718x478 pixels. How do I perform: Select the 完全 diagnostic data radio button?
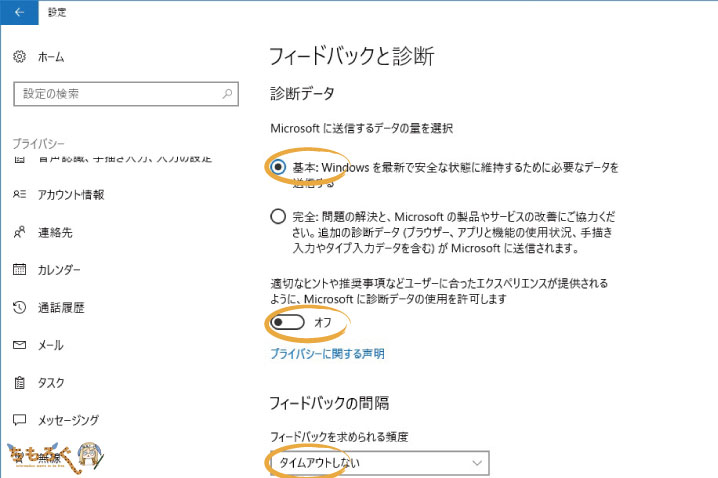point(278,216)
